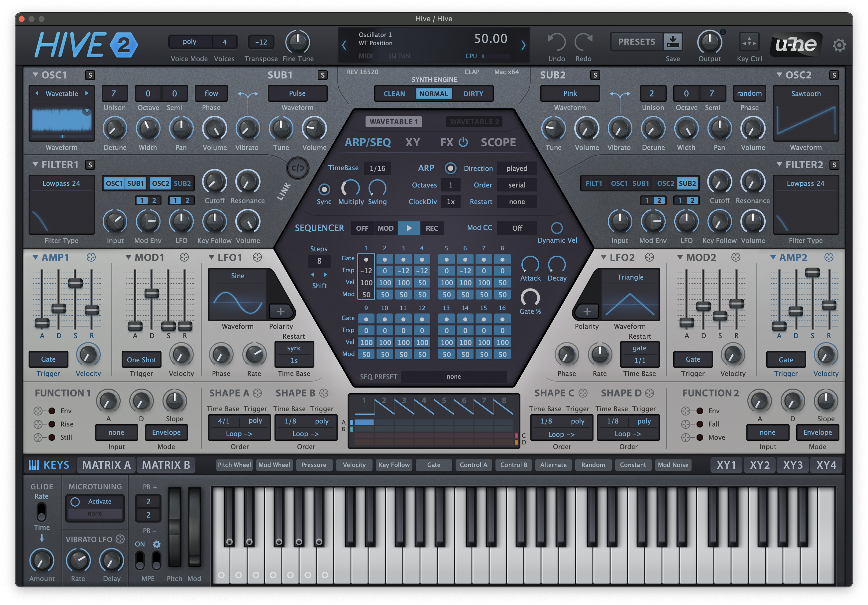Click the MPE settings gear icon

(x=157, y=544)
